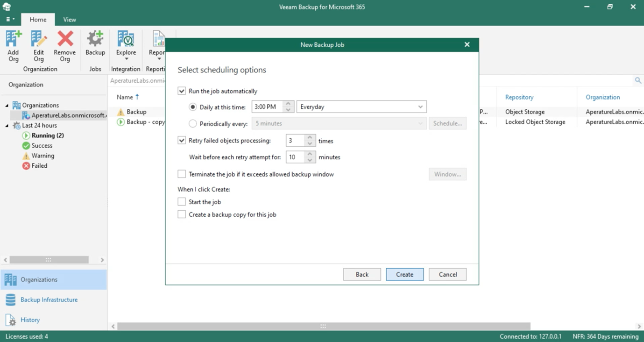Viewport: 644px width, 342px height.
Task: Click the Backup gear icon in Jobs
Action: pyautogui.click(x=95, y=39)
